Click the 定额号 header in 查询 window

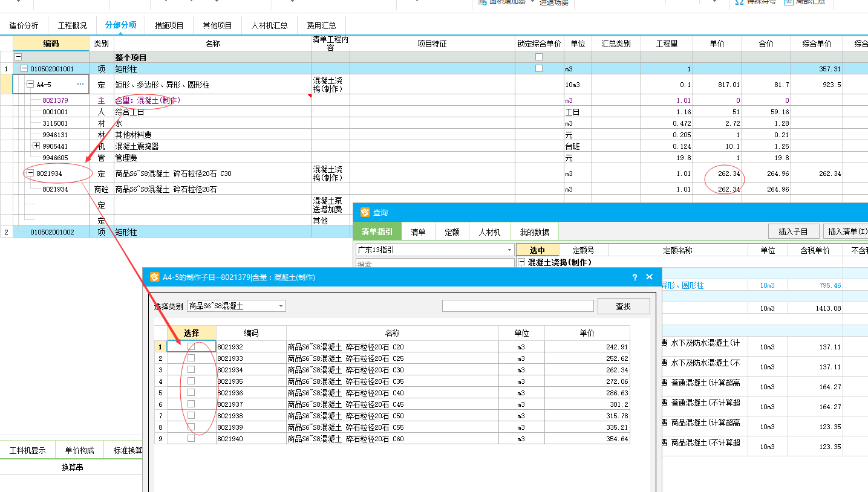tap(583, 250)
